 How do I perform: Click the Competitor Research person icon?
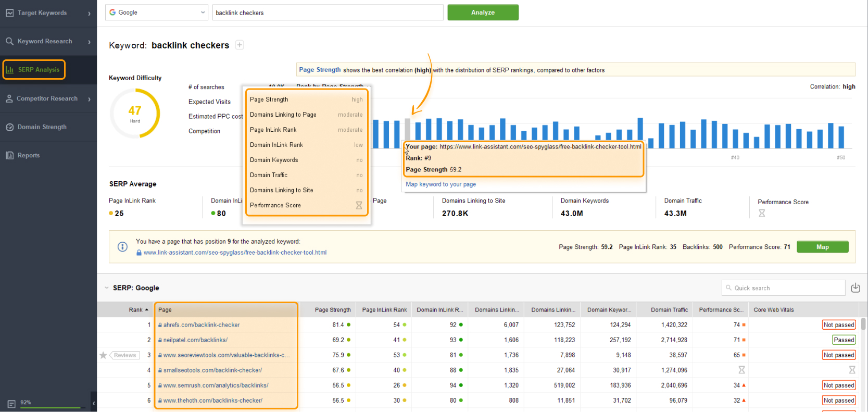coord(9,98)
